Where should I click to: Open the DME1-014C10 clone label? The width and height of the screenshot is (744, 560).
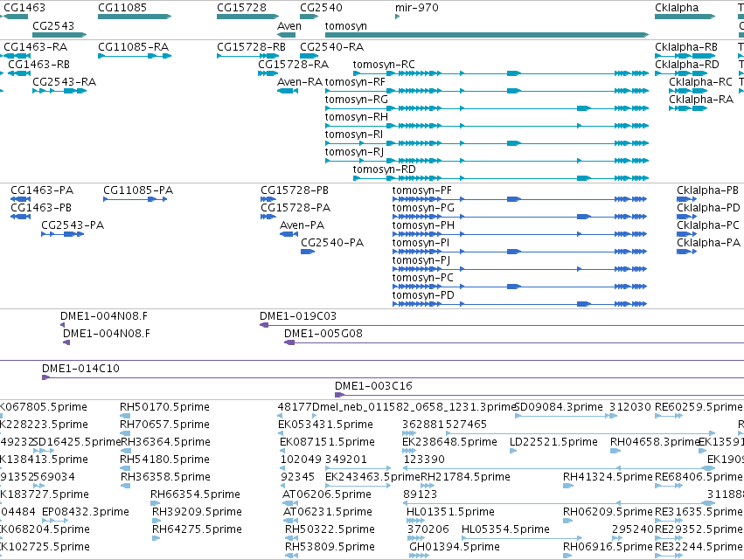click(80, 369)
